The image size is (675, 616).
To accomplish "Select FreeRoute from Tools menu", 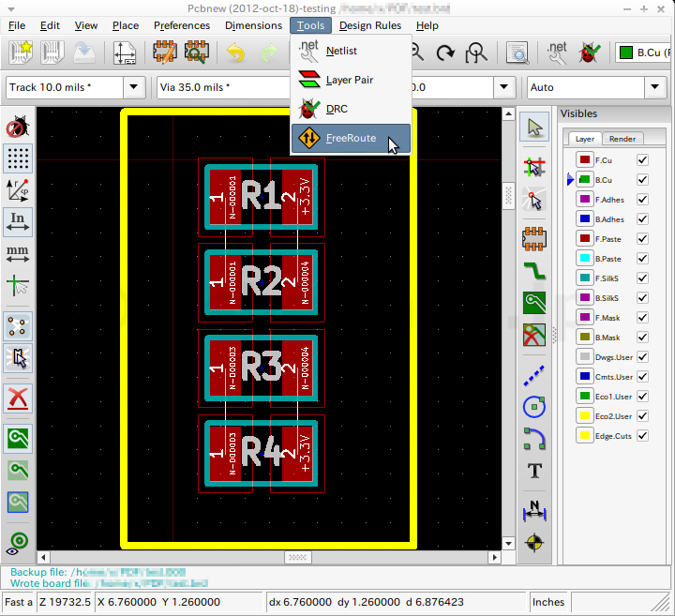I will (x=351, y=138).
